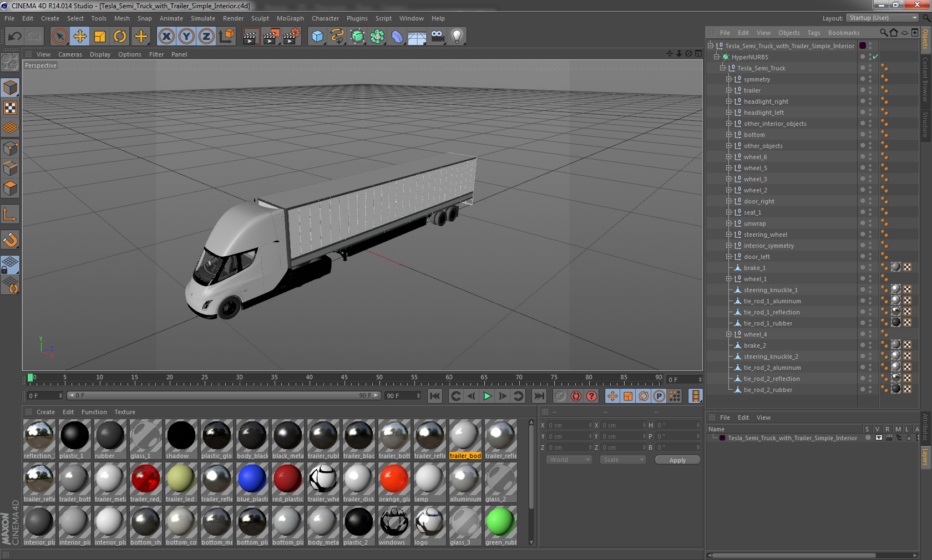Image resolution: width=932 pixels, height=560 pixels.
Task: Collapse wheel_1 object group
Action: pyautogui.click(x=729, y=279)
